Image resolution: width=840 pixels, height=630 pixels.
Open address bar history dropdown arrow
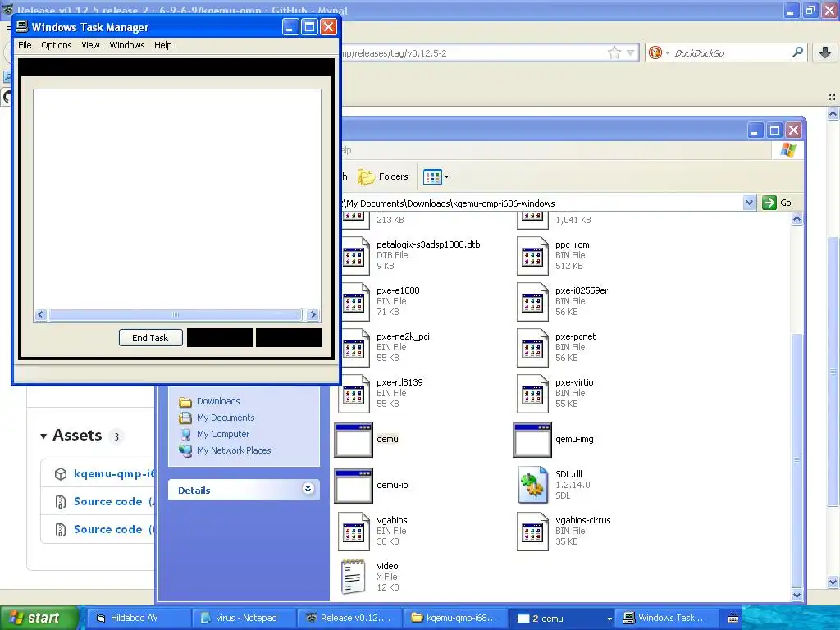coord(631,52)
